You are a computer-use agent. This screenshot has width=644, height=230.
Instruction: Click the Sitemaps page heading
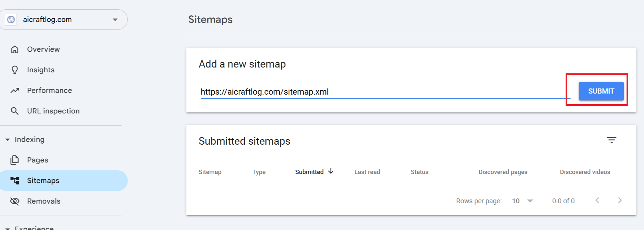coord(211,20)
